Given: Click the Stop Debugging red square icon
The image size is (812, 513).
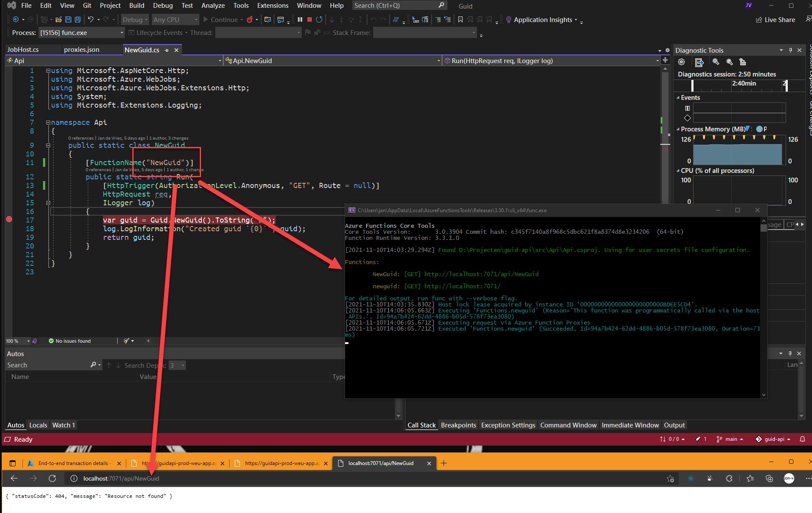Looking at the screenshot, I should (310, 19).
